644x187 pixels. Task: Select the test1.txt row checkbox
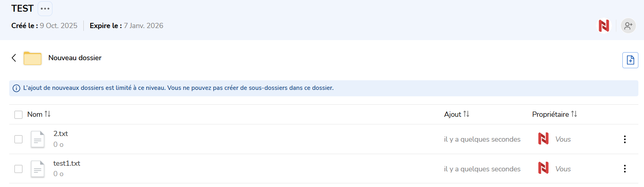point(18,169)
